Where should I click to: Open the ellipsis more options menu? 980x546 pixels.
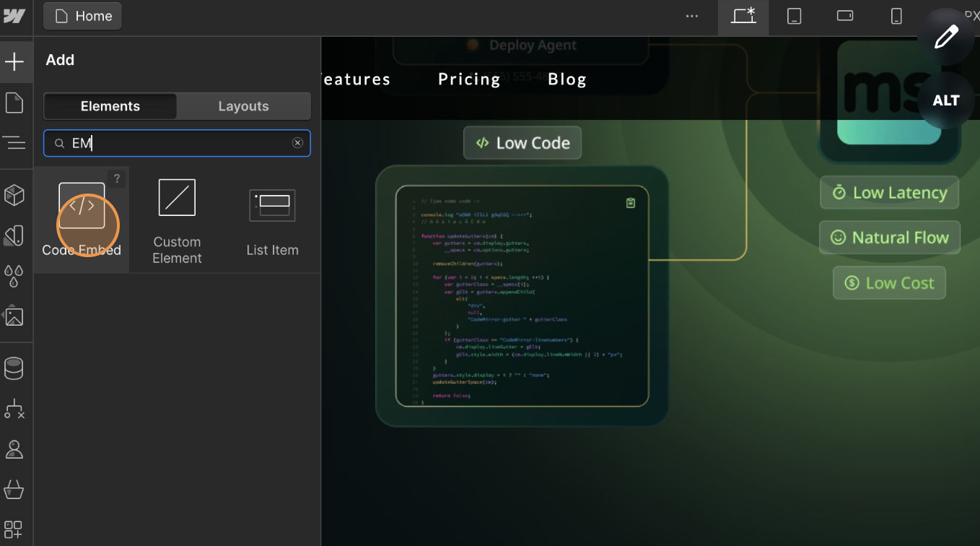692,16
